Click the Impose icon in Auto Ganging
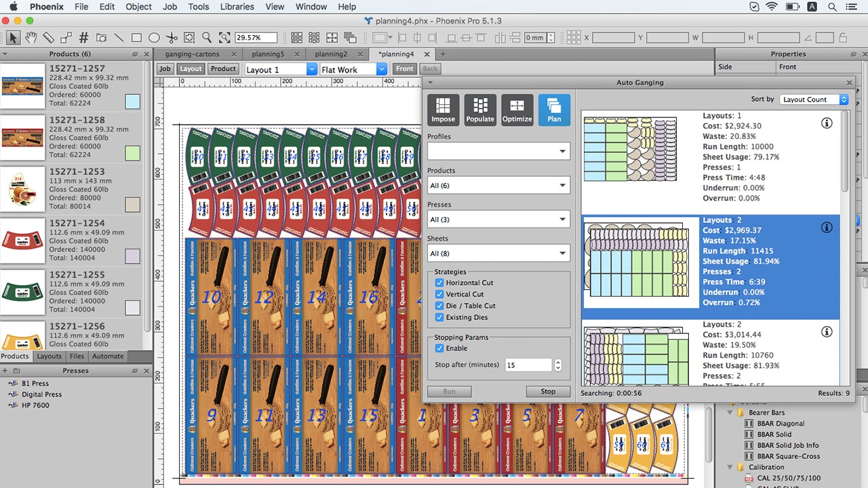 click(443, 110)
